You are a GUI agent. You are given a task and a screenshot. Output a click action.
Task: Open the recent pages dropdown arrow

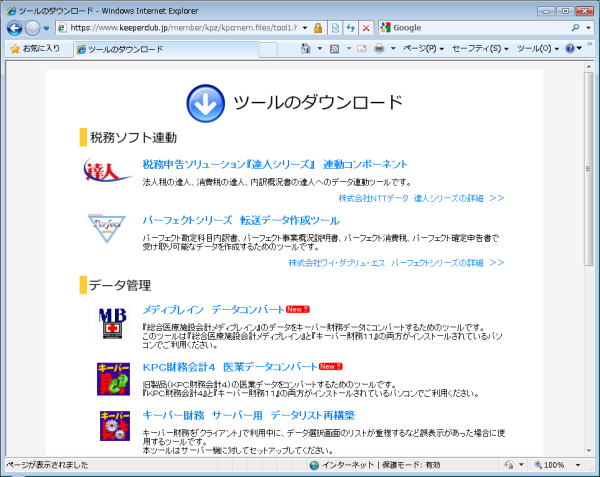[x=46, y=28]
